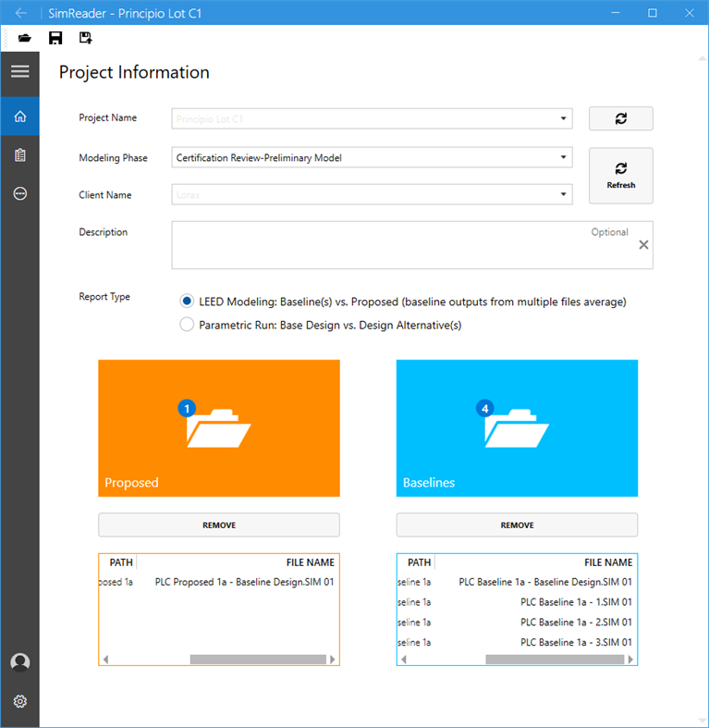The height and width of the screenshot is (728, 709).
Task: Open the clipboard report icon in the sidebar
Action: [x=20, y=155]
